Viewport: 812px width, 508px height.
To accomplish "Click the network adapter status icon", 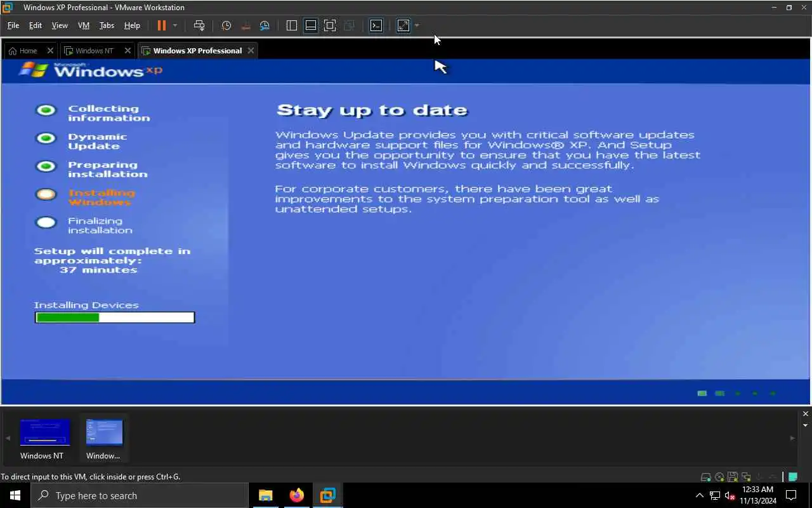I will click(x=746, y=477).
